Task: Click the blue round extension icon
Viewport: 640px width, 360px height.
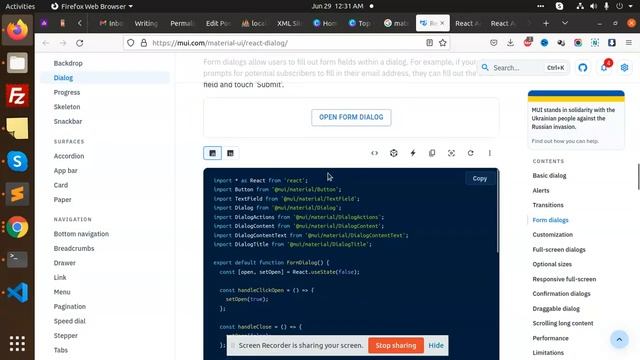Action: coord(544,43)
